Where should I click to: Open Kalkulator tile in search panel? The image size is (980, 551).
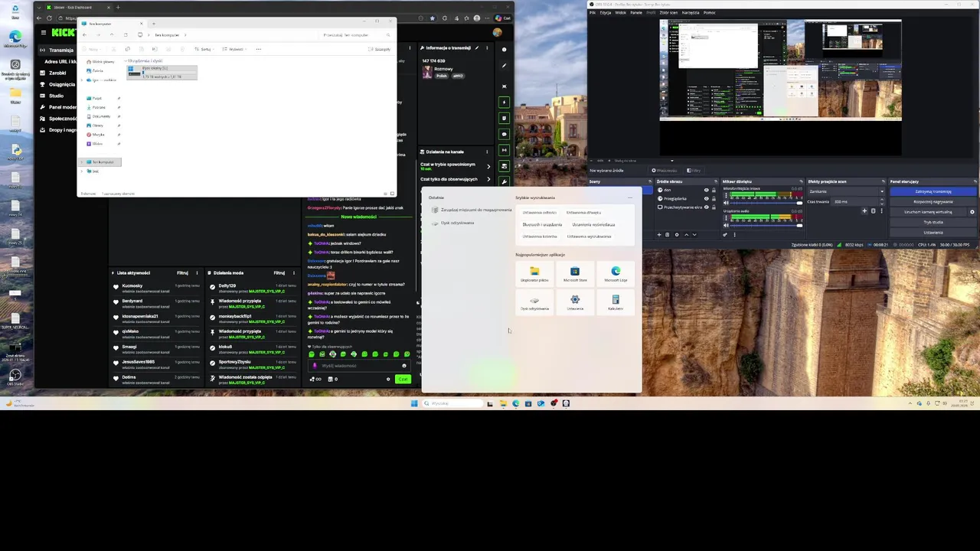click(616, 302)
